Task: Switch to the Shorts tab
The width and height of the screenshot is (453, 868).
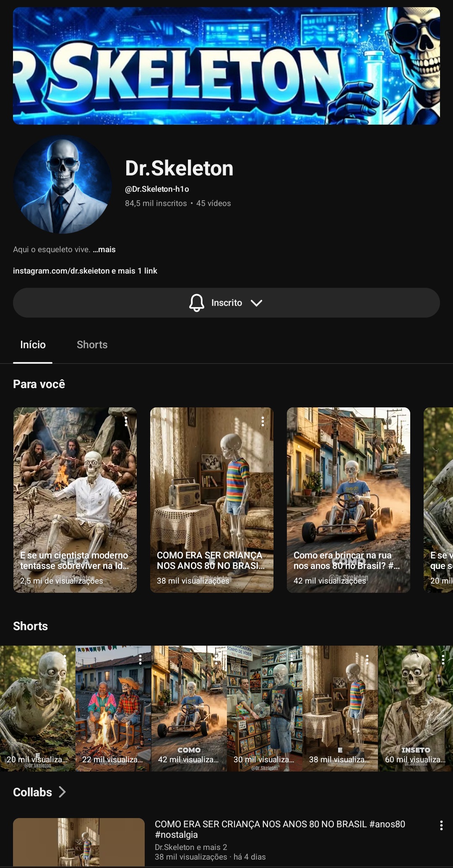Action: pos(92,344)
